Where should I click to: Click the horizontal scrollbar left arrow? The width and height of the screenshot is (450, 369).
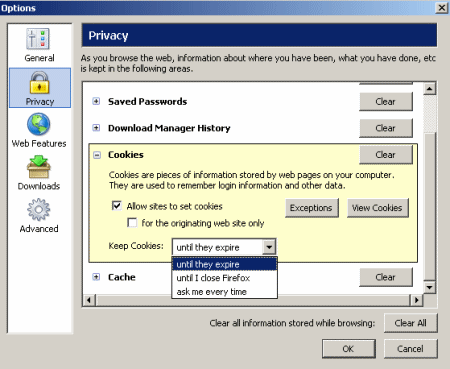point(89,300)
